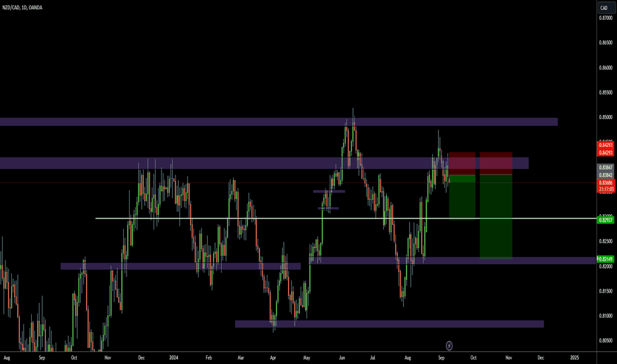This screenshot has width=617, height=364.
Task: Click the 0.83847 gray price label
Action: [x=606, y=167]
